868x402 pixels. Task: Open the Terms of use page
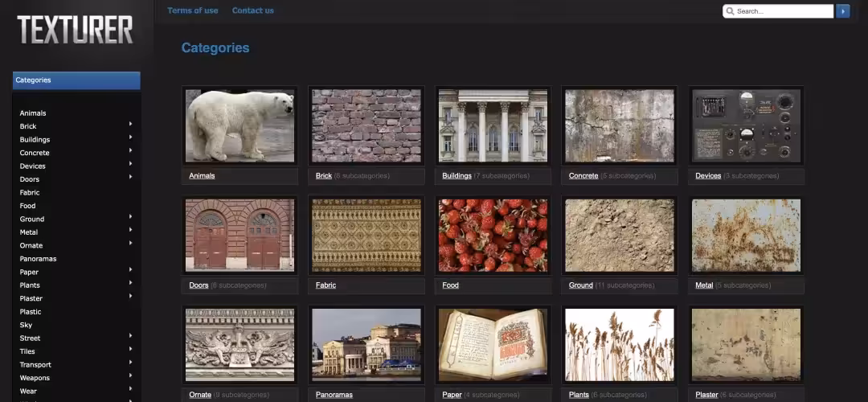(193, 10)
